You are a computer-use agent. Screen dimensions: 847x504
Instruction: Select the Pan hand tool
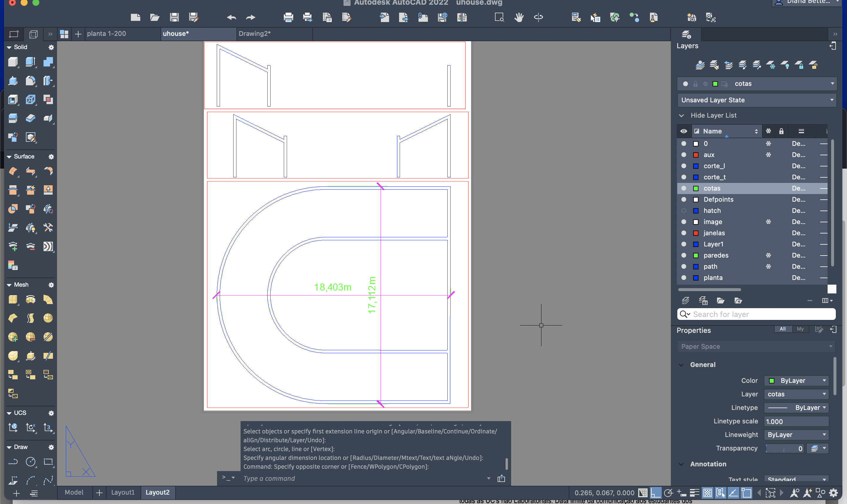[x=518, y=17]
